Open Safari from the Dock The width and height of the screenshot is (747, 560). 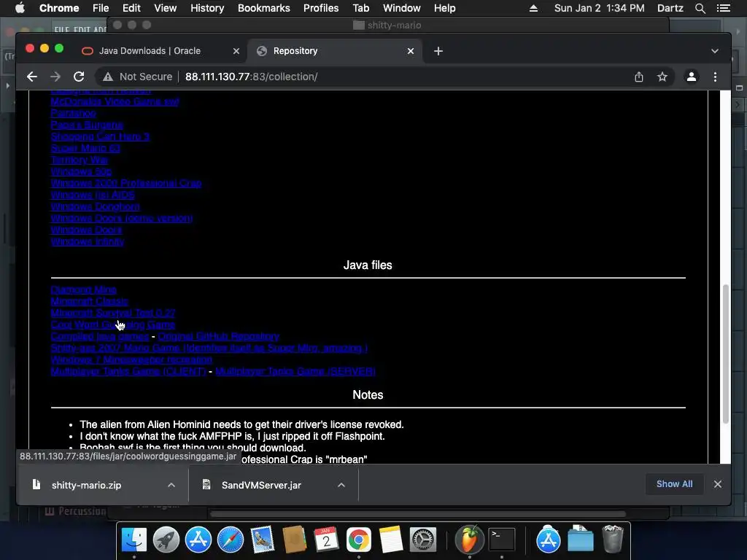[230, 540]
